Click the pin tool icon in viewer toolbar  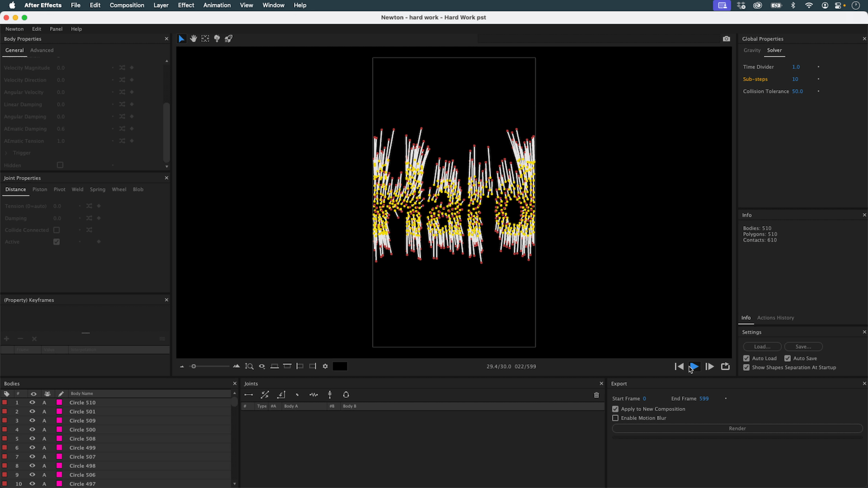click(x=217, y=38)
